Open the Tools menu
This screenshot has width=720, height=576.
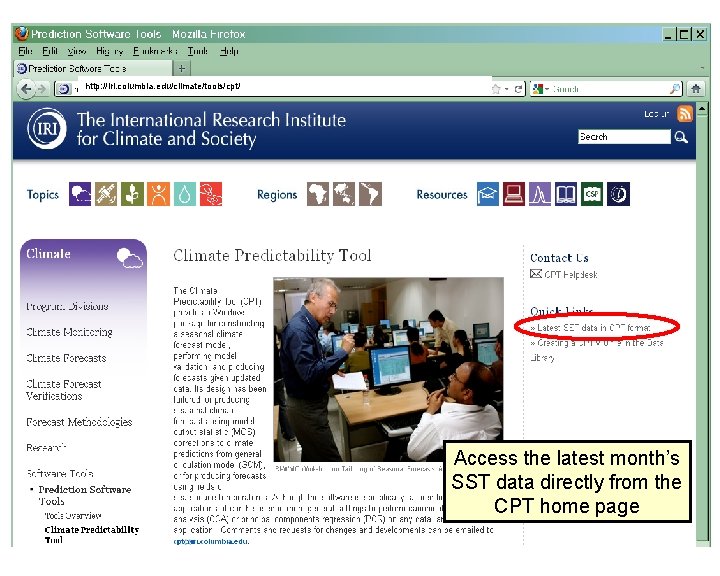coord(197,51)
